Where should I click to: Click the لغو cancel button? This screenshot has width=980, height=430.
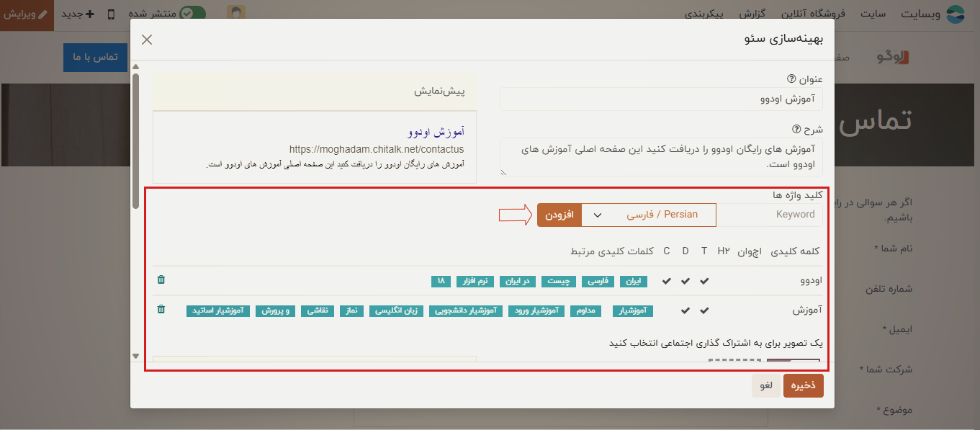tap(765, 385)
